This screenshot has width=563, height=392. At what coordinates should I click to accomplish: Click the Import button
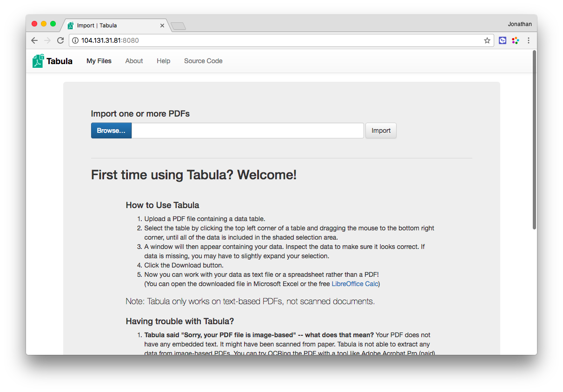(381, 131)
